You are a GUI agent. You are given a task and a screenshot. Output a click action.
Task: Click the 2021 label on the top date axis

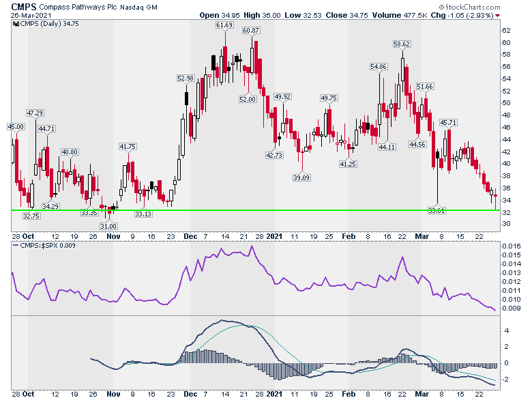(274, 236)
